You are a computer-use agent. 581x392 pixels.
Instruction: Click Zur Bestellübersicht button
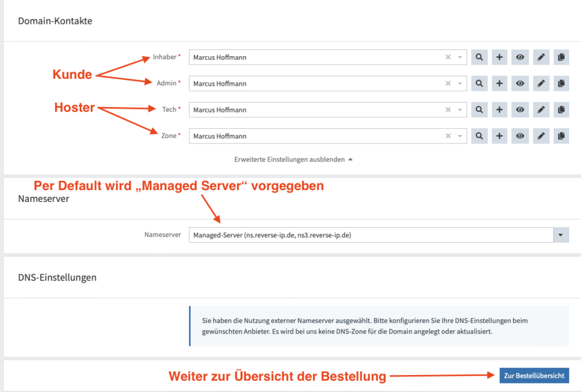[x=534, y=376]
